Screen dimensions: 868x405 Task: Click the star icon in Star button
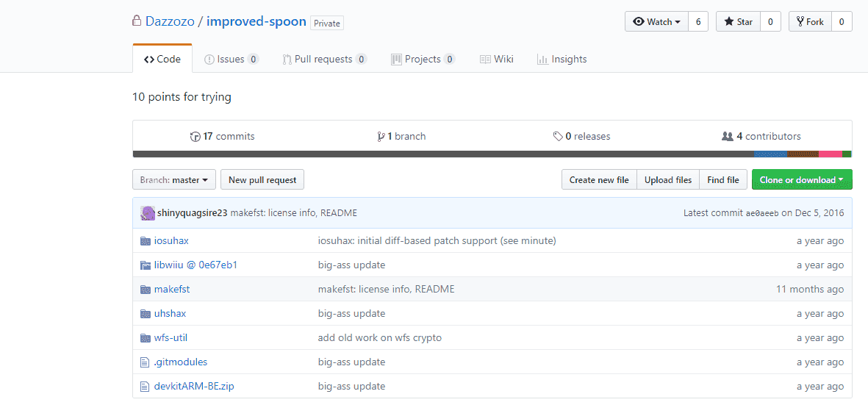[x=729, y=22]
